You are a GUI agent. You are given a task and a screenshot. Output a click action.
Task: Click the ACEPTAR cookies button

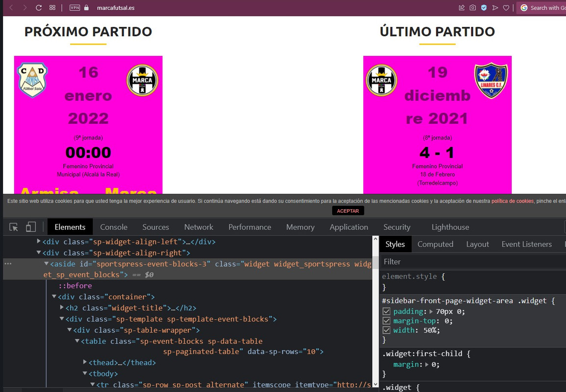[x=348, y=211]
